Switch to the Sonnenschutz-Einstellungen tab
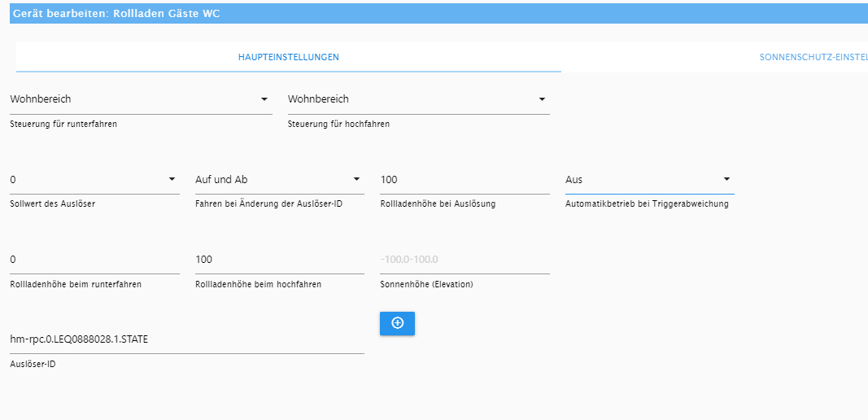This screenshot has width=868, height=420. [813, 57]
